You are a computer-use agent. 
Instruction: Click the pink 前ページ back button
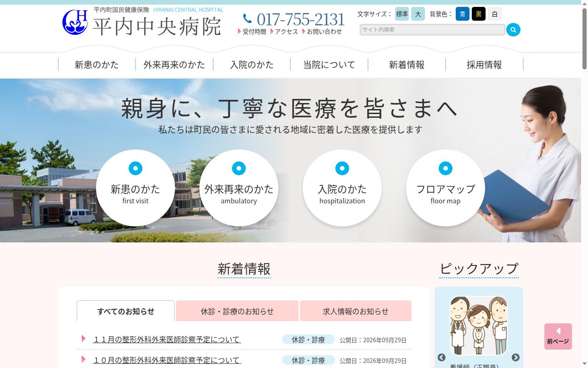point(558,336)
